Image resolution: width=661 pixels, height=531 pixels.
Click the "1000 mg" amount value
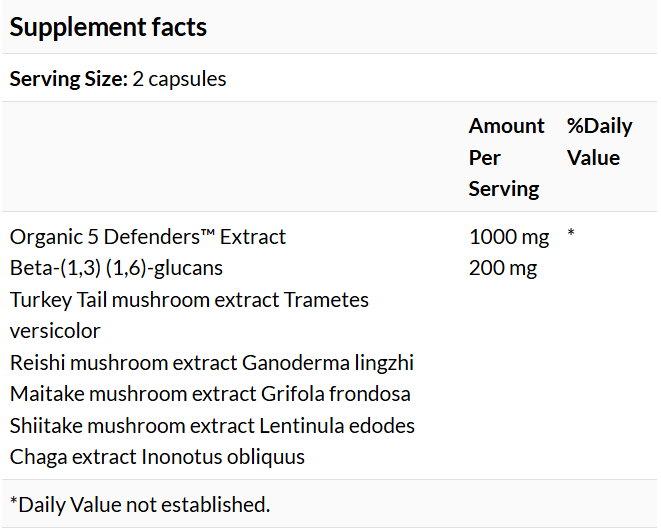coord(509,237)
